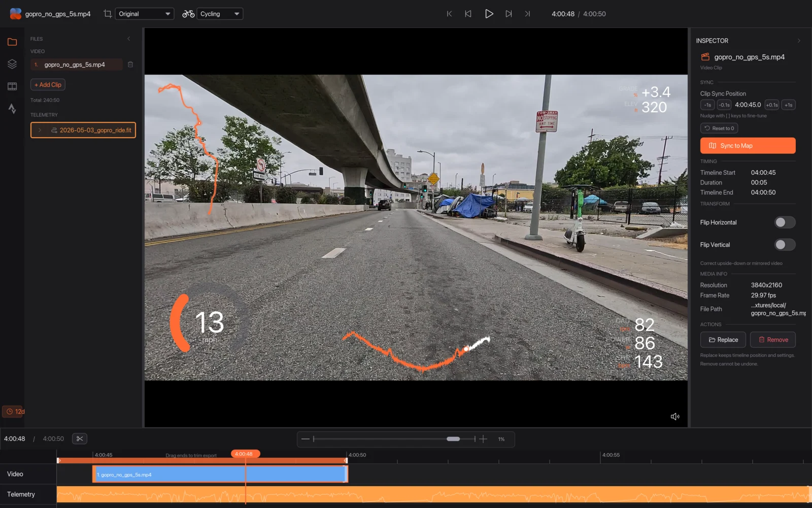Click the Telemetry track label
812x508 pixels.
tap(21, 494)
